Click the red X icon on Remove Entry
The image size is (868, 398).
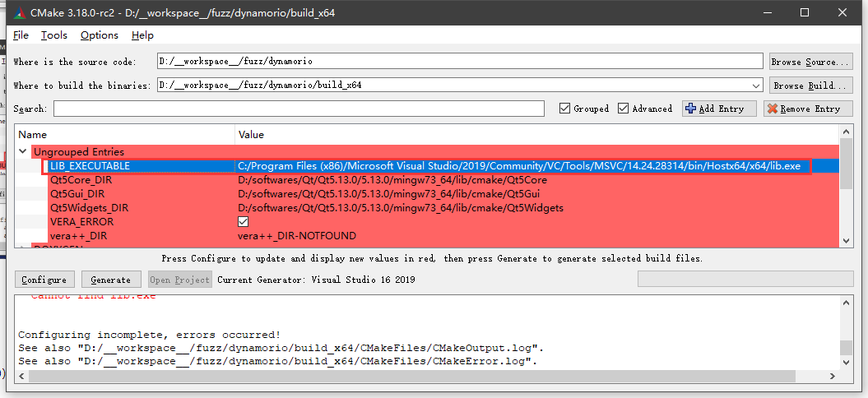[773, 109]
